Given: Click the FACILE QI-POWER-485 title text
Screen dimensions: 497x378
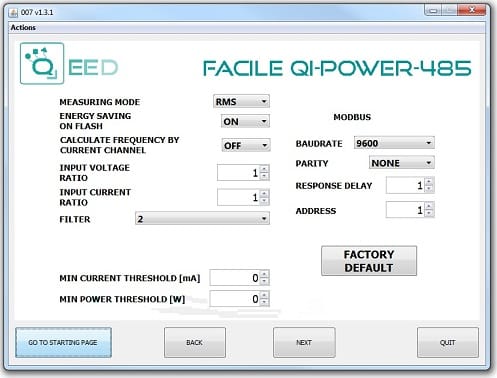Looking at the screenshot, I should pos(337,68).
